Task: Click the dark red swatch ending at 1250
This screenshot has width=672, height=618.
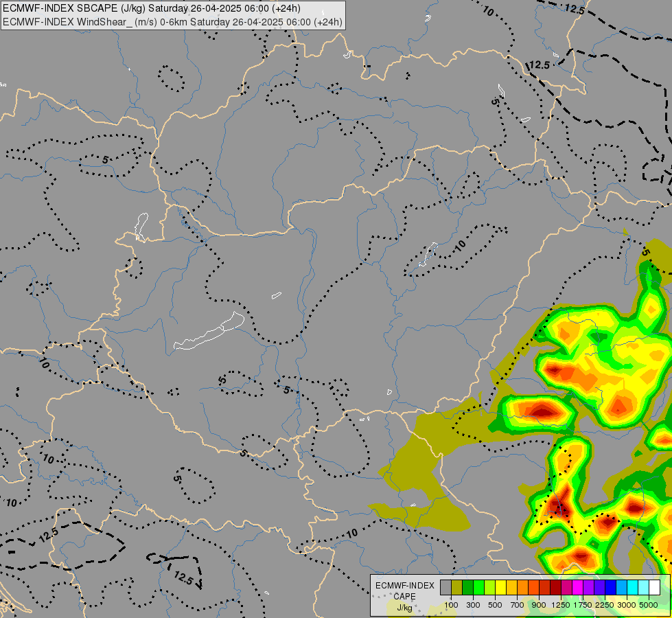Action: point(555,587)
